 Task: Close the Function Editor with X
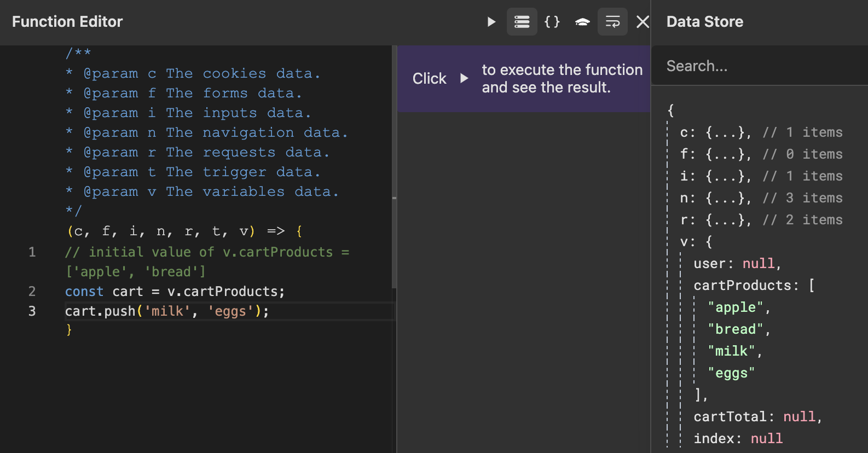(643, 22)
